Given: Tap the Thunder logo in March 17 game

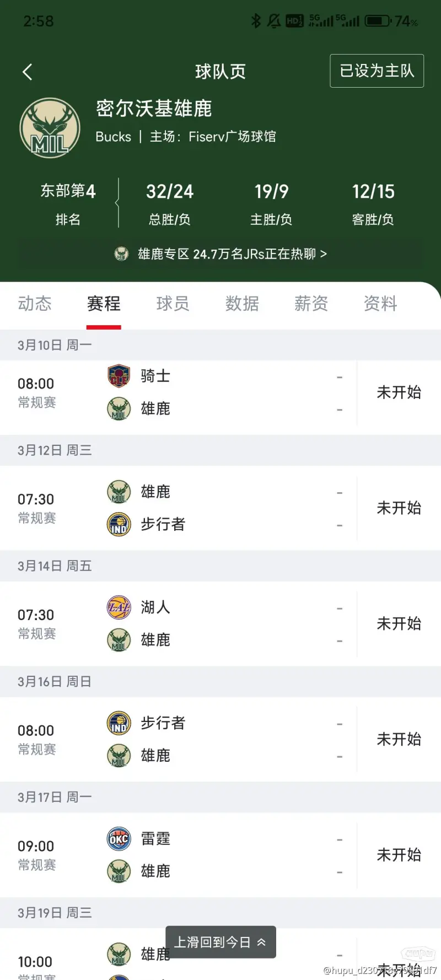Looking at the screenshot, I should click(x=119, y=839).
